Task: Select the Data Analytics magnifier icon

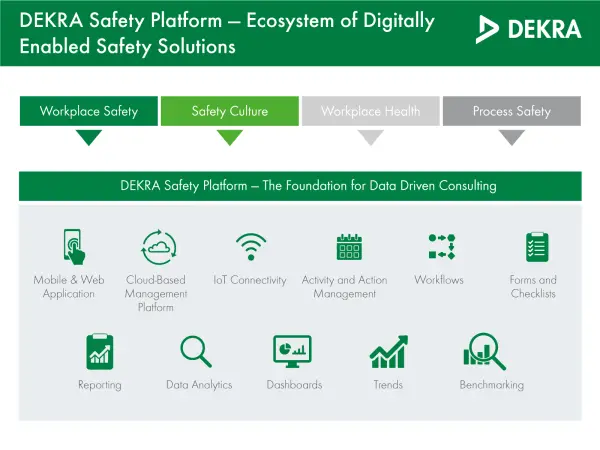Action: [x=196, y=351]
